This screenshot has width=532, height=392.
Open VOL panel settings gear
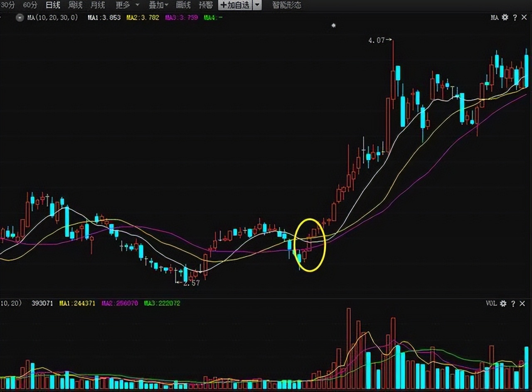(503, 304)
